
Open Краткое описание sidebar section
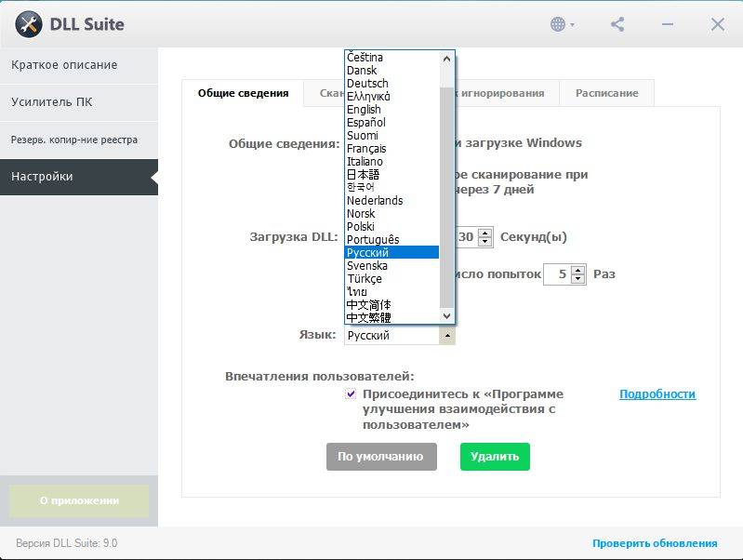[x=79, y=65]
